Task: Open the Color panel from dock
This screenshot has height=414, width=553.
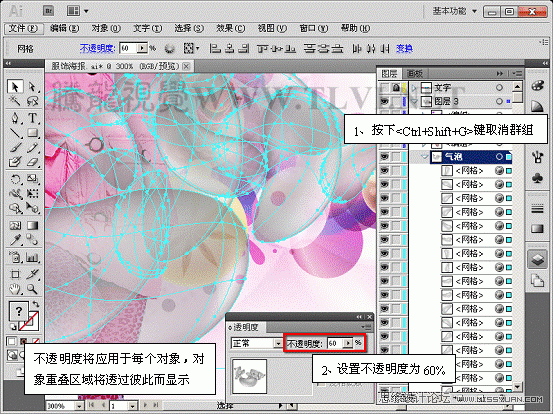Action: [x=537, y=86]
